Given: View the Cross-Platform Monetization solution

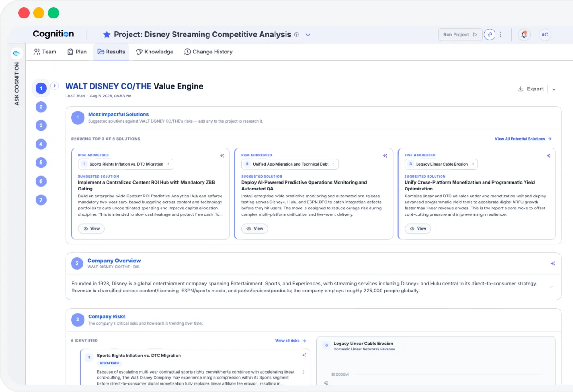Looking at the screenshot, I should 418,229.
